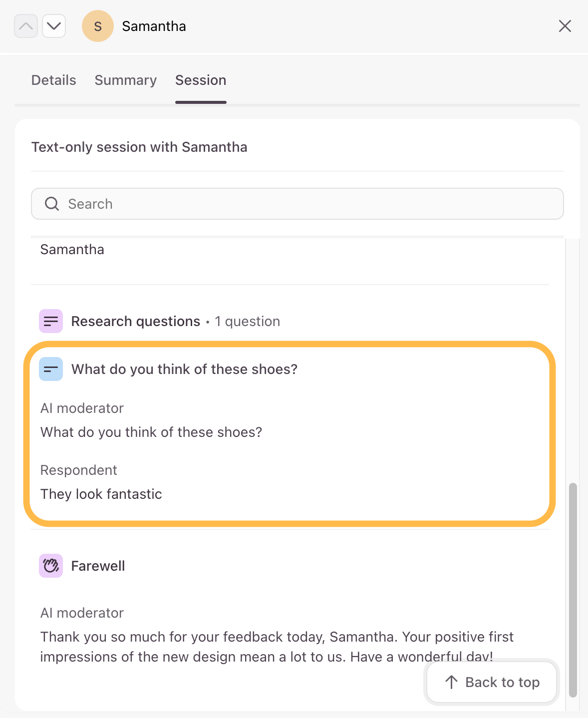Switch to the Details tab

point(54,80)
